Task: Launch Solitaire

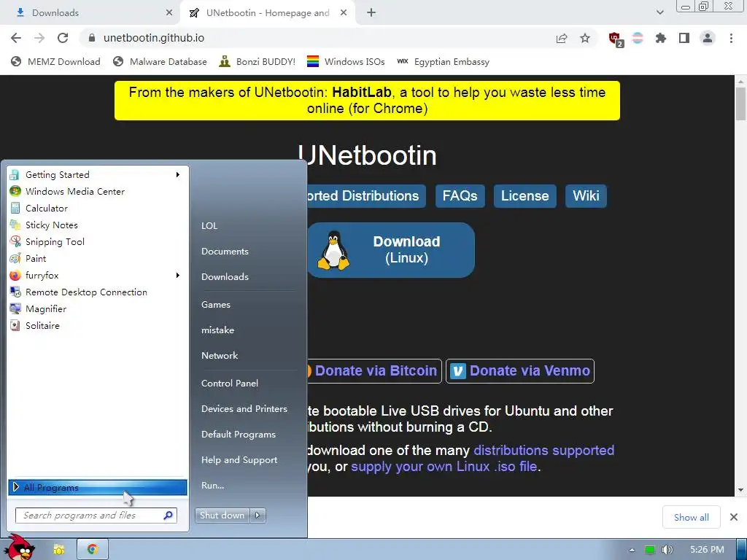Action: [98, 326]
